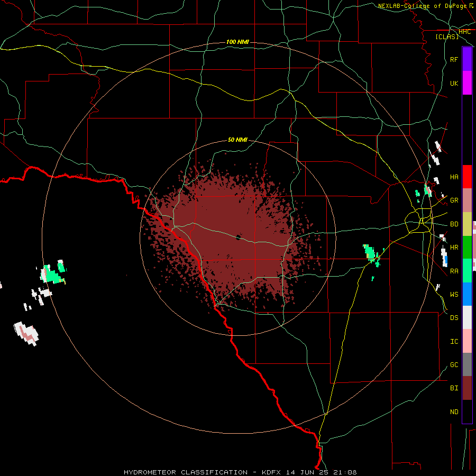The image size is (476, 476).
Task: Click the "BD" legend label
Action: 454,224
